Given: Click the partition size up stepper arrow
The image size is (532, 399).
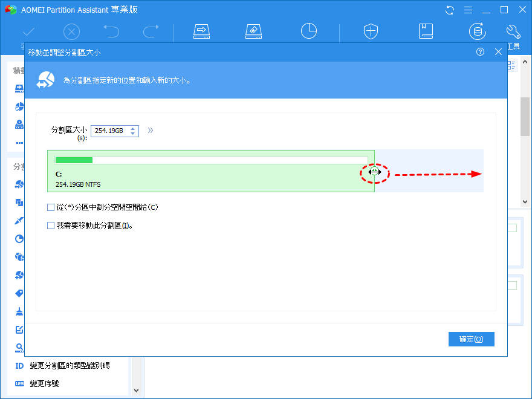Looking at the screenshot, I should point(134,128).
